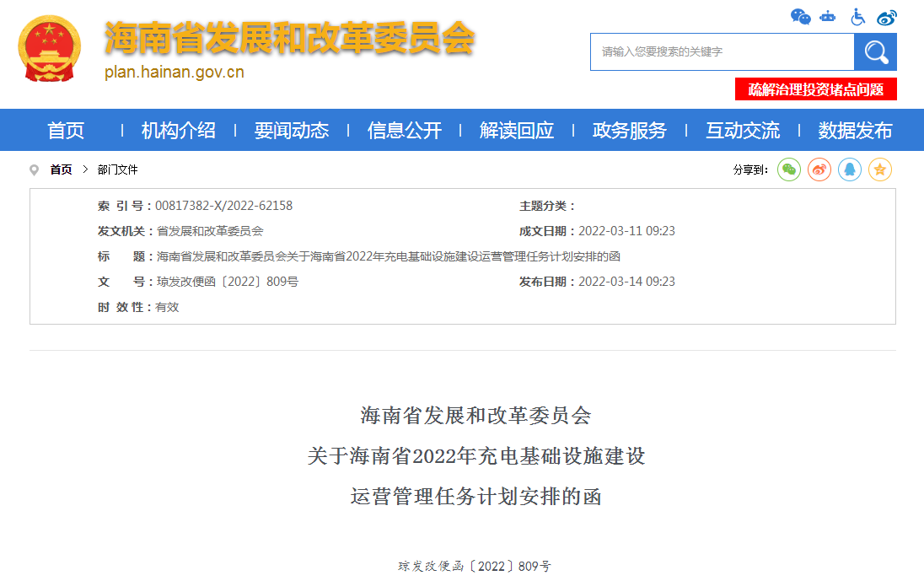Image resolution: width=924 pixels, height=581 pixels.
Task: Open the 政务服务 navigation menu
Action: click(630, 130)
